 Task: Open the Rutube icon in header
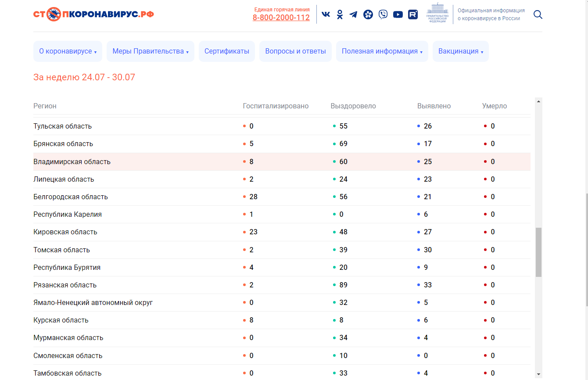pyautogui.click(x=412, y=14)
